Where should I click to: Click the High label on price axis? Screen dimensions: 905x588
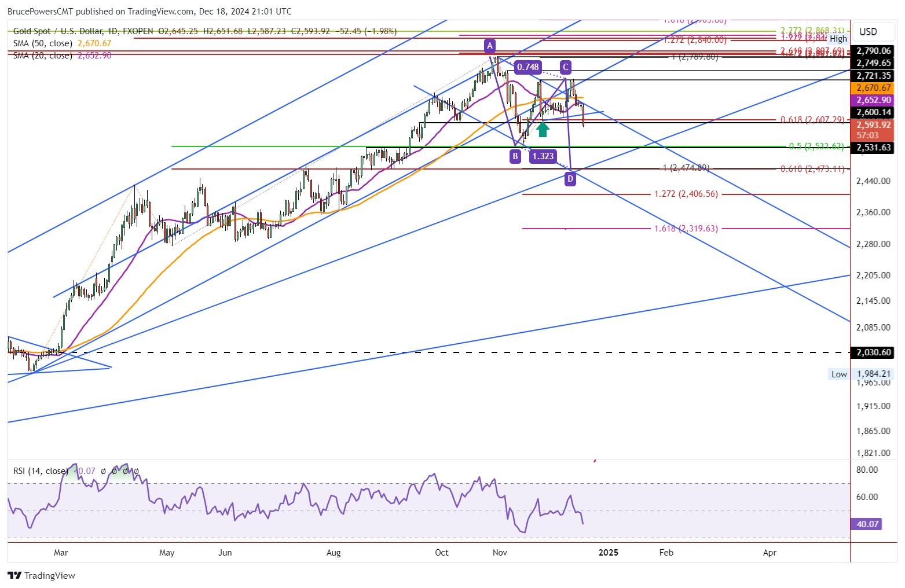(x=838, y=39)
